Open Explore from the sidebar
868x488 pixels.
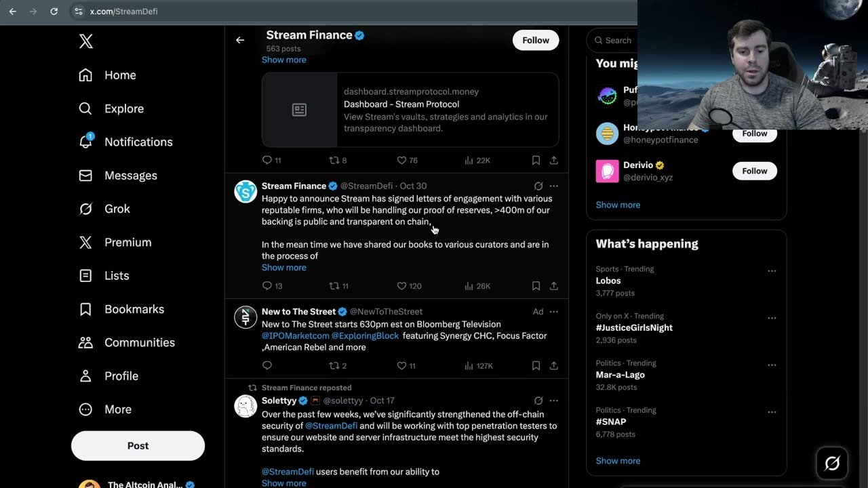click(x=111, y=108)
